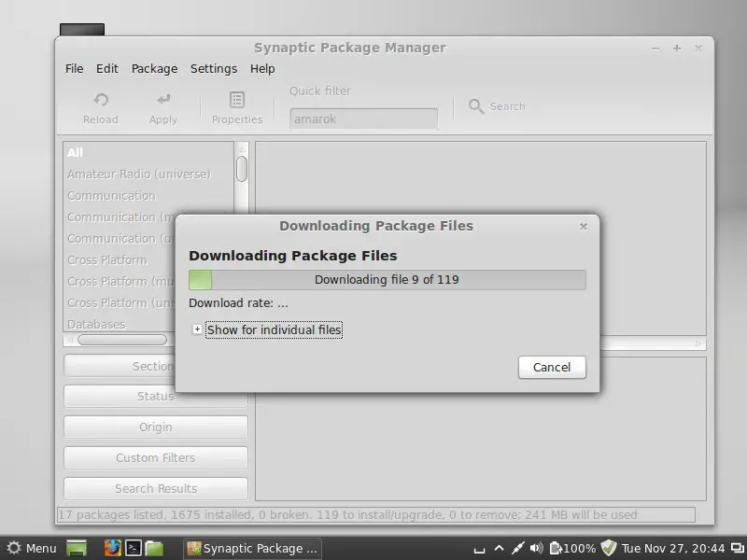This screenshot has height=560, width=747.
Task: Click the category list vertical scrollbar
Action: point(242,169)
